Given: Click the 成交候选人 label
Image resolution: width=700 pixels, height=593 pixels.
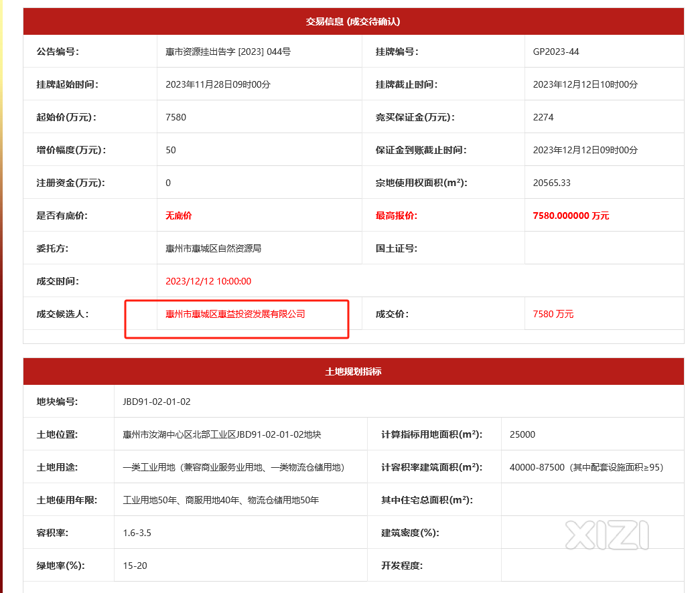Looking at the screenshot, I should 62,314.
